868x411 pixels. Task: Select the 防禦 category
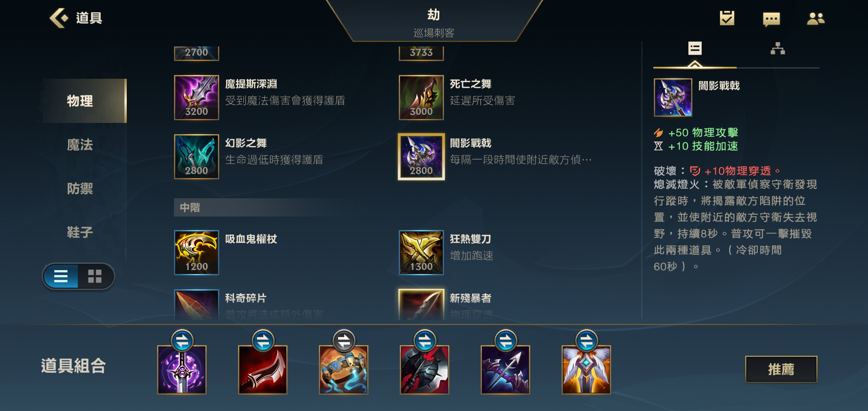[80, 188]
